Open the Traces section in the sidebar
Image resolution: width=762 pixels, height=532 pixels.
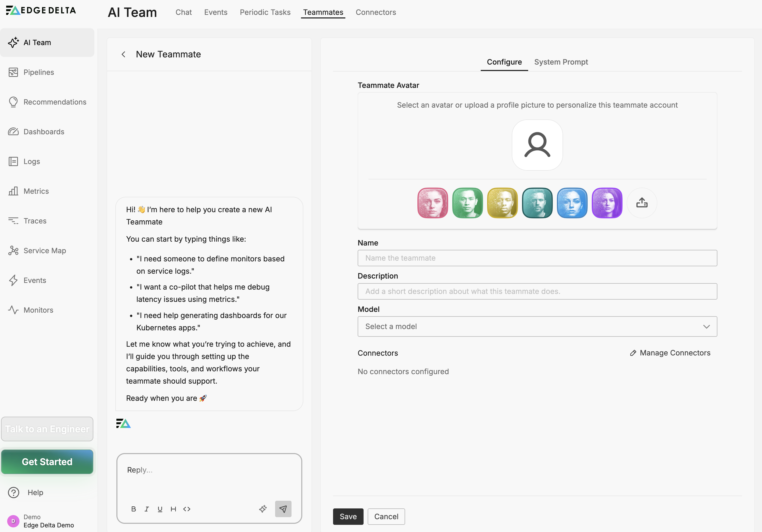point(35,221)
